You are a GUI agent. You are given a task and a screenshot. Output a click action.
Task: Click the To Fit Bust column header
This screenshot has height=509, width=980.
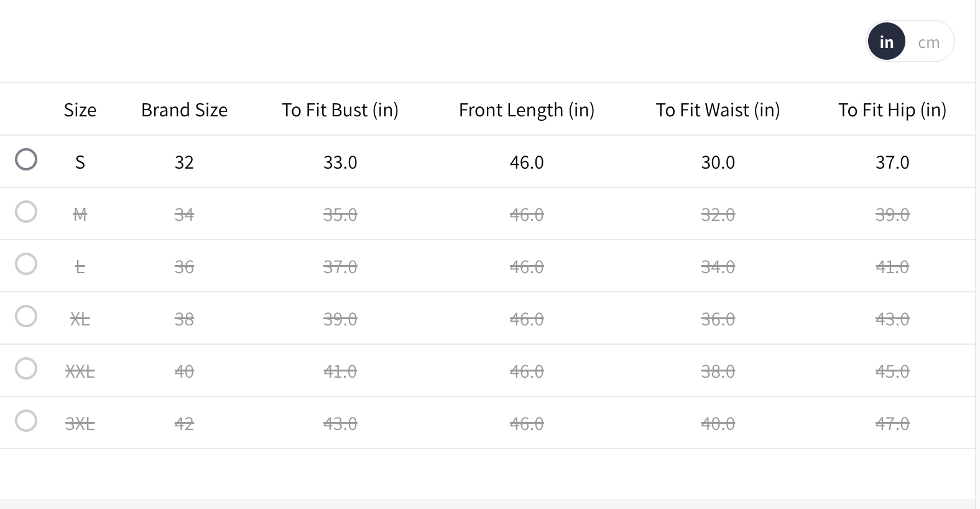(x=340, y=110)
